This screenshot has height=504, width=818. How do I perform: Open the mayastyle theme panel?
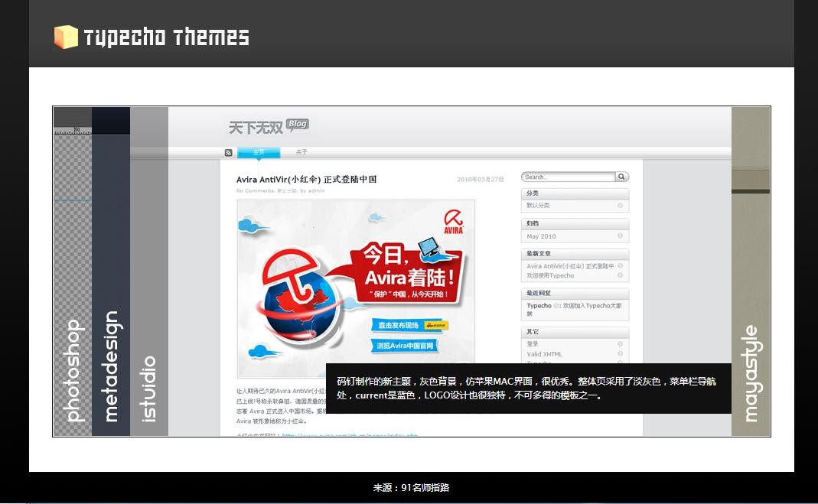pos(751,272)
